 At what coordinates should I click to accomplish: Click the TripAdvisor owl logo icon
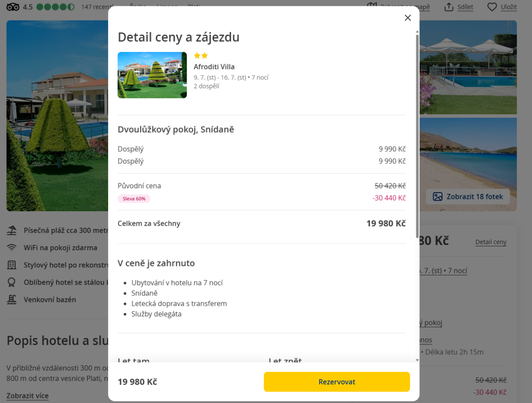click(x=13, y=7)
